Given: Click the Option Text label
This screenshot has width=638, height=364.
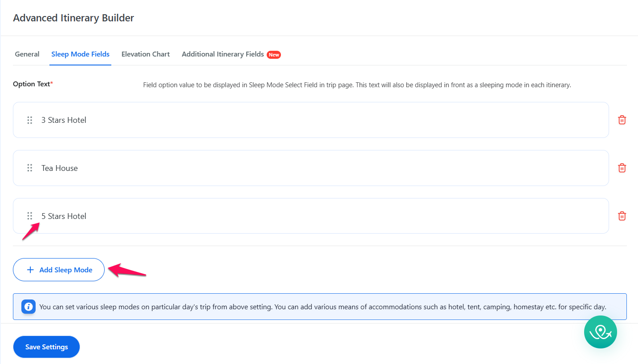Looking at the screenshot, I should click(32, 84).
